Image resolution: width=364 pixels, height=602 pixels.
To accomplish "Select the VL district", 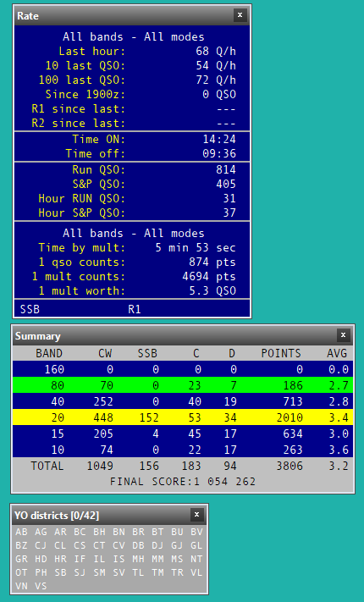I will pyautogui.click(x=196, y=572).
